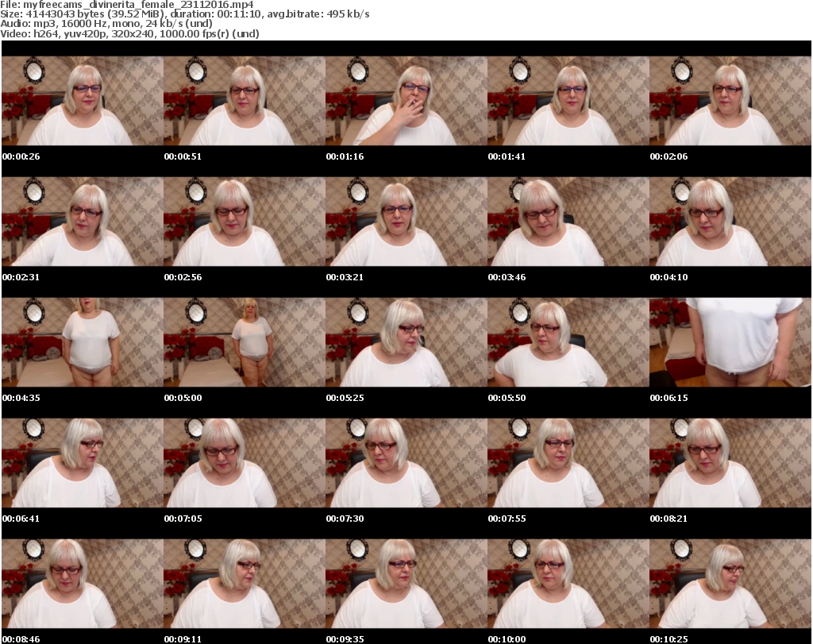Image resolution: width=813 pixels, height=644 pixels.
Task: Click the Size and duration info line
Action: point(184,14)
